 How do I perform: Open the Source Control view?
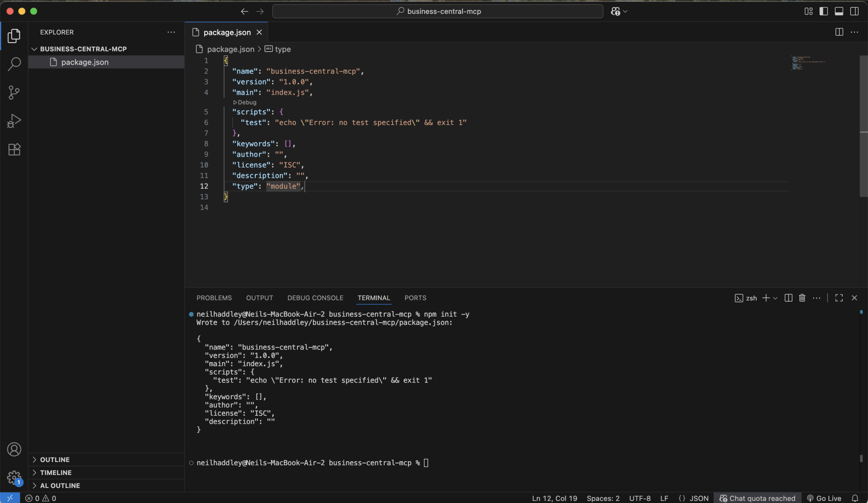14,93
